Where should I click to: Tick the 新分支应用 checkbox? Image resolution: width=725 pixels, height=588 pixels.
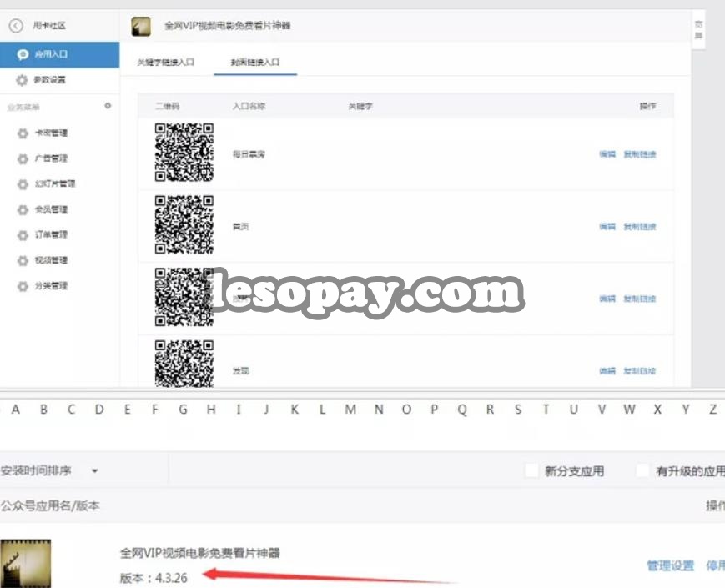coord(531,471)
